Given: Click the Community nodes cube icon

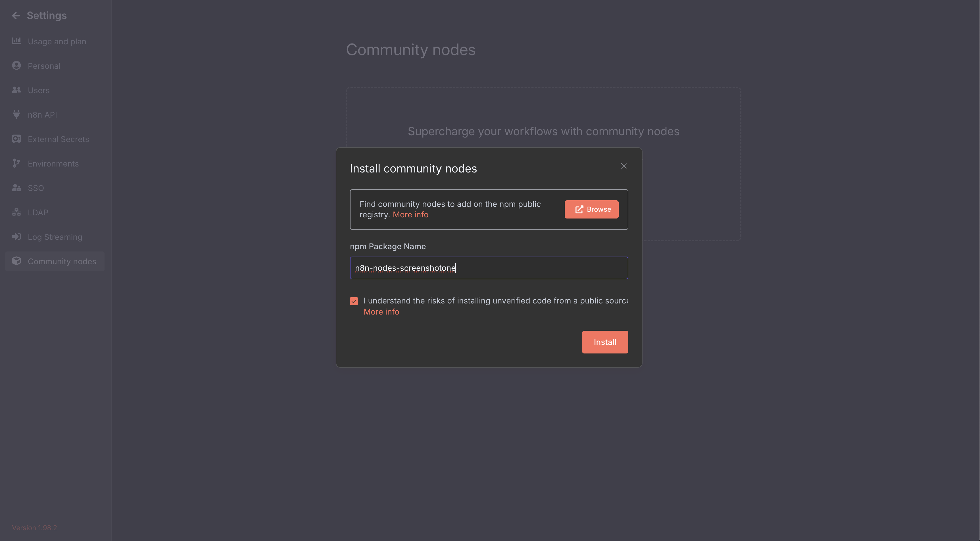Looking at the screenshot, I should coord(16,261).
